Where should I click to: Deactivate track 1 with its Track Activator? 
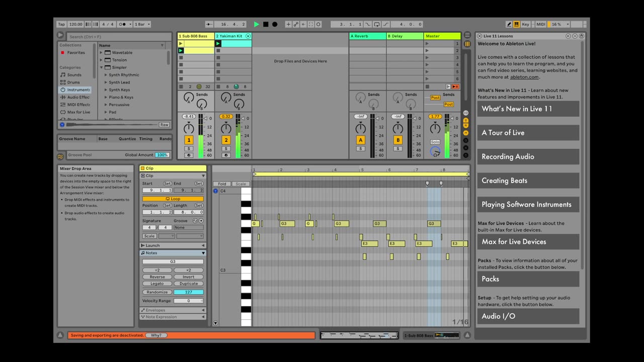189,140
